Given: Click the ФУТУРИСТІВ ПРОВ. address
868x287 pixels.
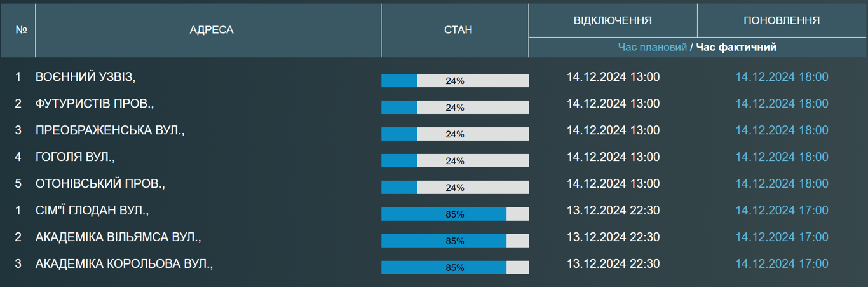Looking at the screenshot, I should 95,104.
